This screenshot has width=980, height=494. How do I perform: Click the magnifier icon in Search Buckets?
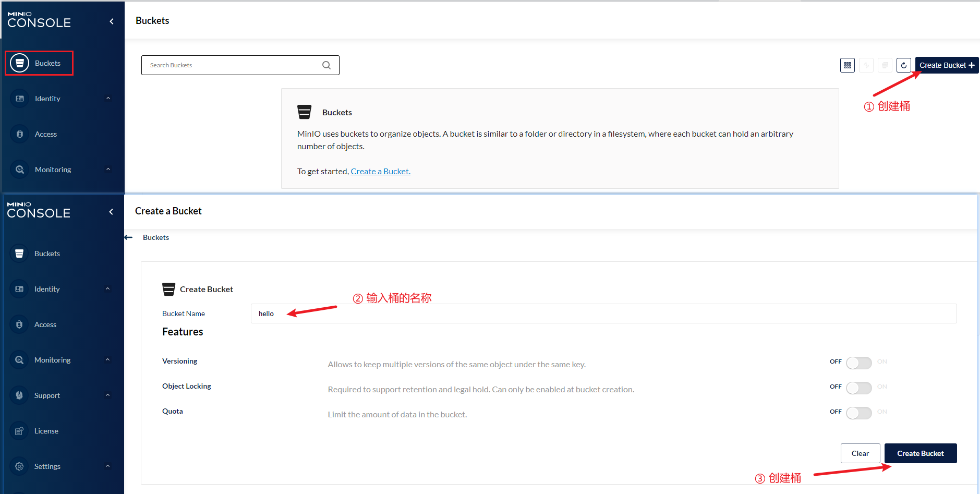pos(326,65)
